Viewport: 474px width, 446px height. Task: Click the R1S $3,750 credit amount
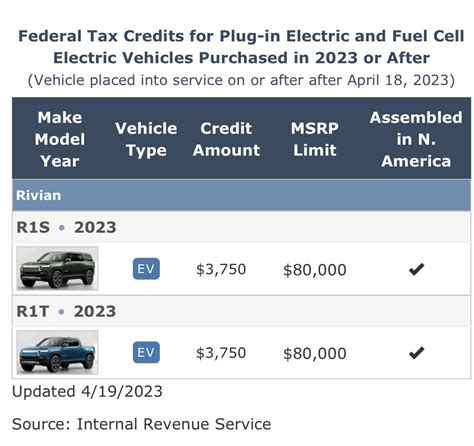[221, 269]
